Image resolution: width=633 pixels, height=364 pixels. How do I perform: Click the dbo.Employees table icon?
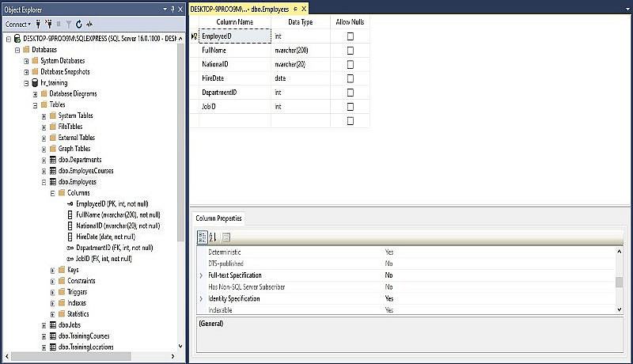coord(53,181)
